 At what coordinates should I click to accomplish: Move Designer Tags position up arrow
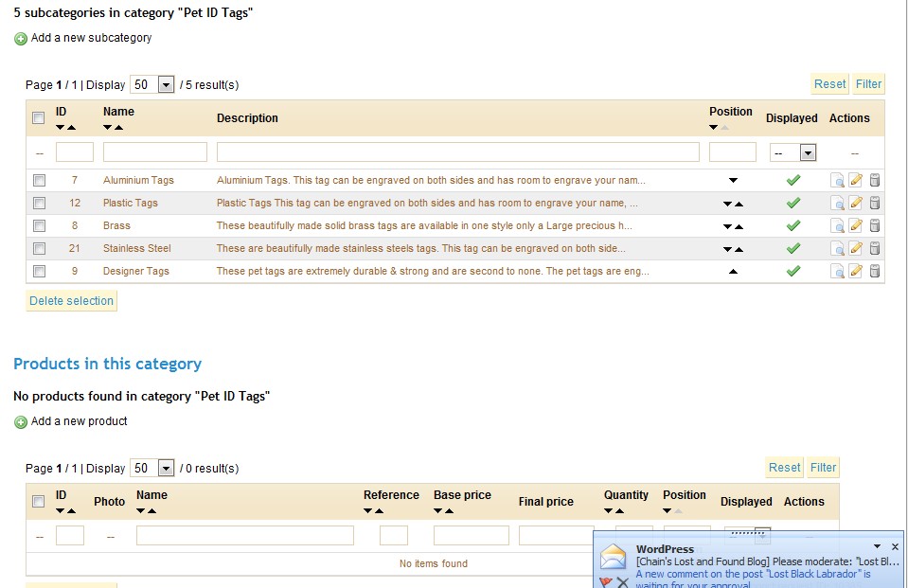point(733,271)
